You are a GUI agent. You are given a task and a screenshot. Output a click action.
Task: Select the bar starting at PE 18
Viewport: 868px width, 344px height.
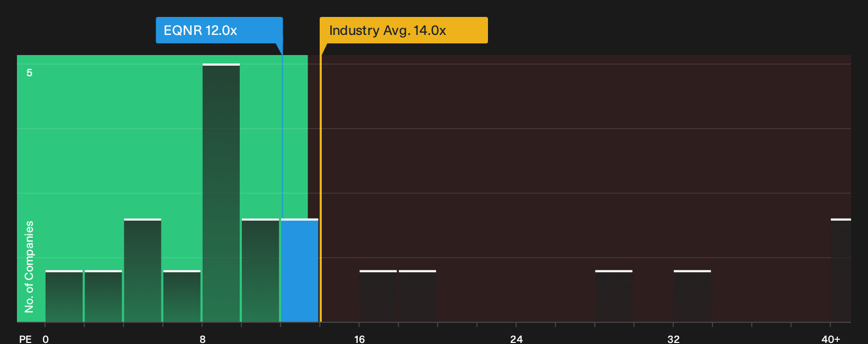pyautogui.click(x=418, y=296)
